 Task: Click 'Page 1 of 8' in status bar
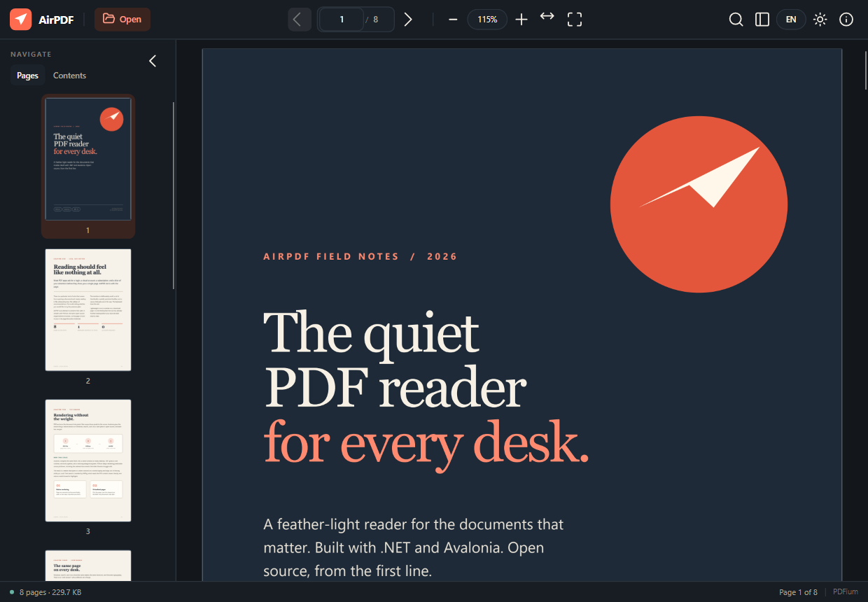[798, 592]
